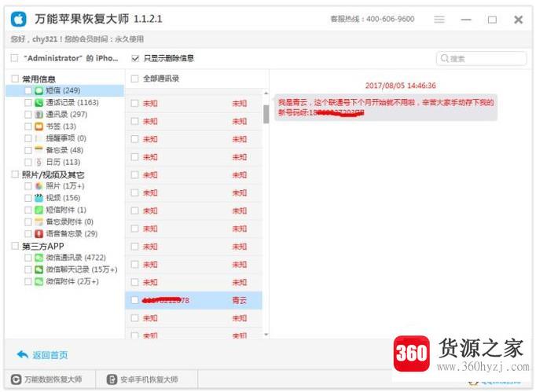The image size is (536, 392).
Task: Click the back arrow icon beside 返回首页
Action: coord(23,355)
